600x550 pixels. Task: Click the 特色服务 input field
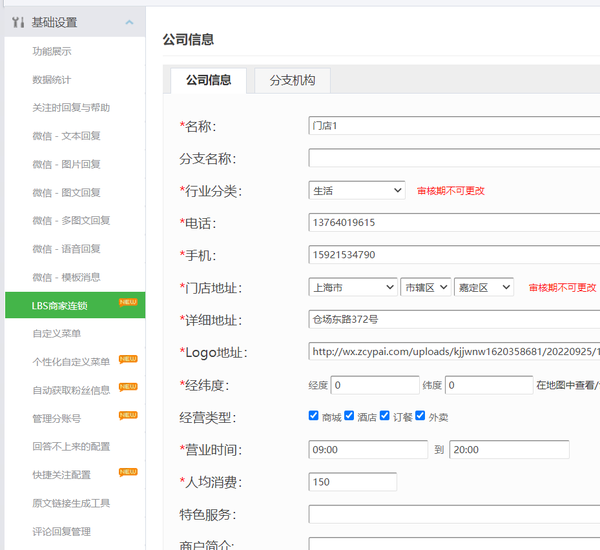click(x=454, y=514)
